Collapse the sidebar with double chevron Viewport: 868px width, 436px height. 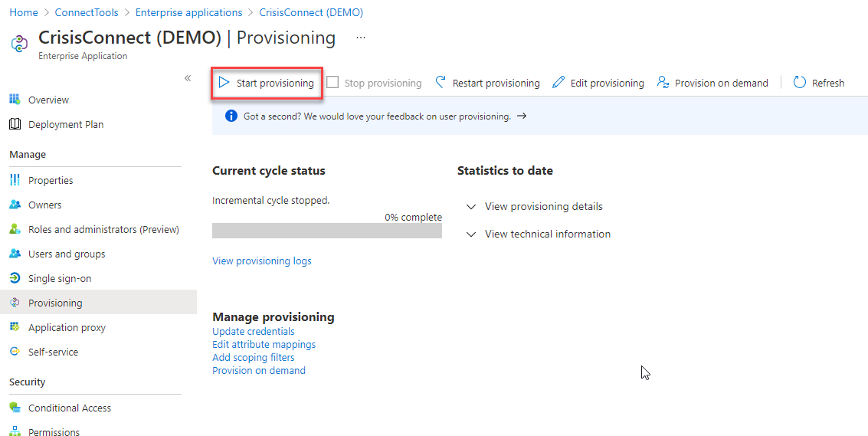tap(188, 78)
